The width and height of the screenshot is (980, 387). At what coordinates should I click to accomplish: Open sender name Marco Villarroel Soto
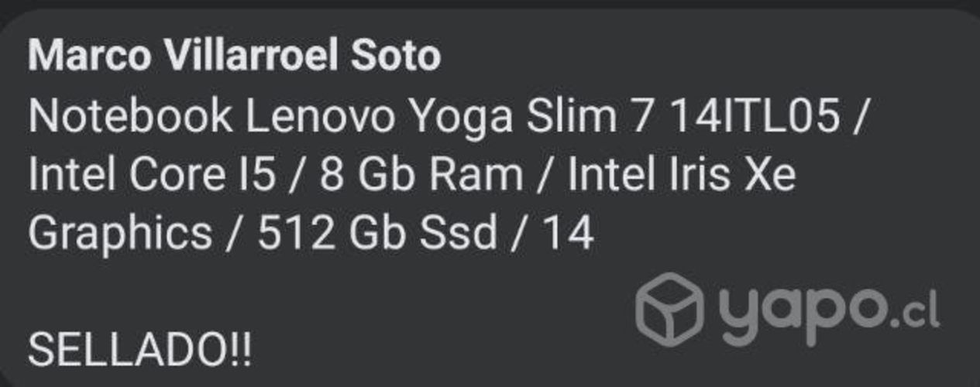[234, 56]
